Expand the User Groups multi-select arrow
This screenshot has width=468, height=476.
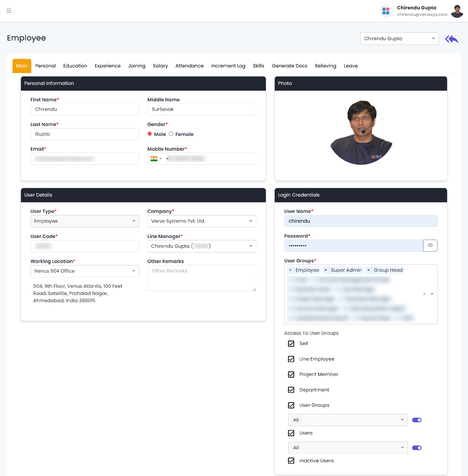pos(432,294)
